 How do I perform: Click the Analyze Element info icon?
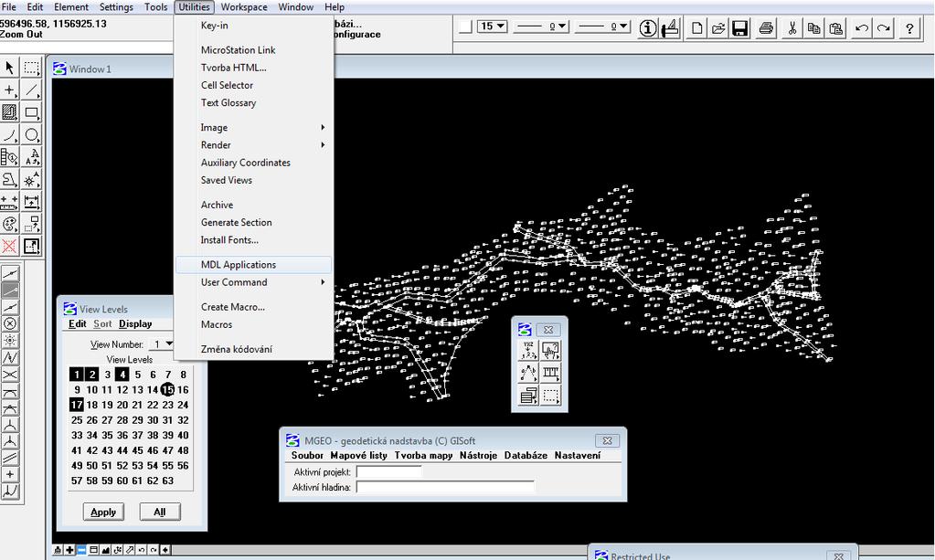(648, 28)
